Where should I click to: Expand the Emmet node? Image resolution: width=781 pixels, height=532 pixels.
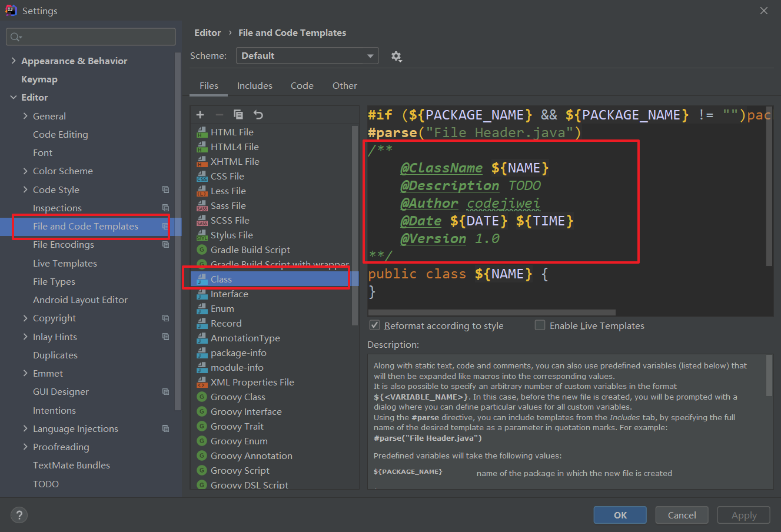click(25, 373)
